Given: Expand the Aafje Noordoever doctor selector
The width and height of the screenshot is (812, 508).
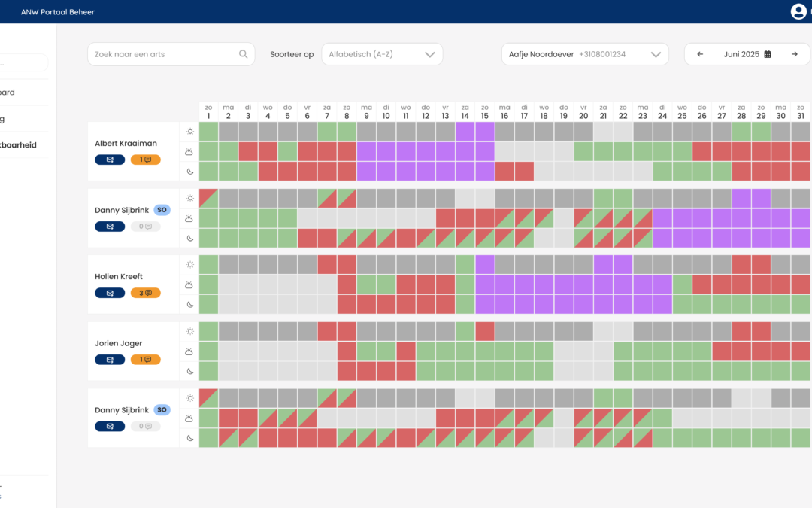Looking at the screenshot, I should point(585,54).
